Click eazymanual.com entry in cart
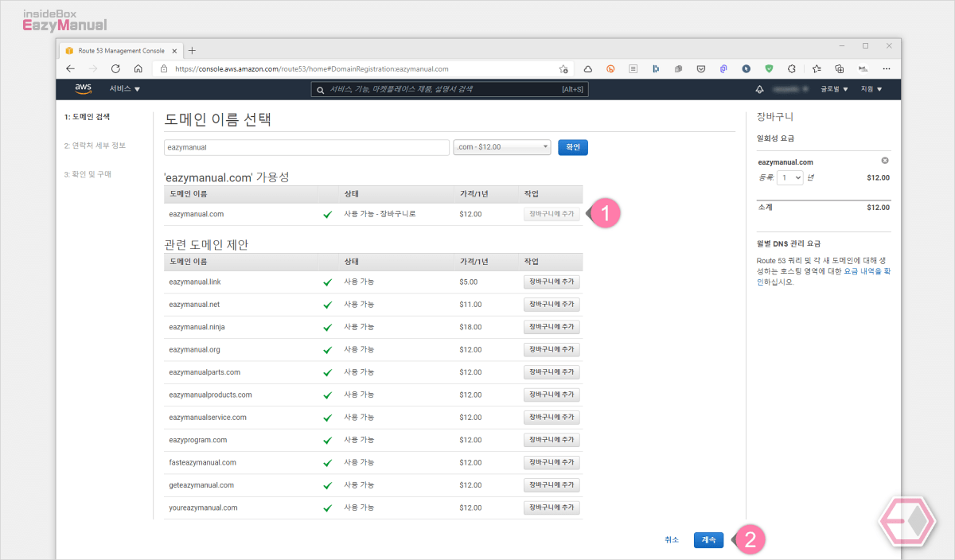 click(785, 162)
